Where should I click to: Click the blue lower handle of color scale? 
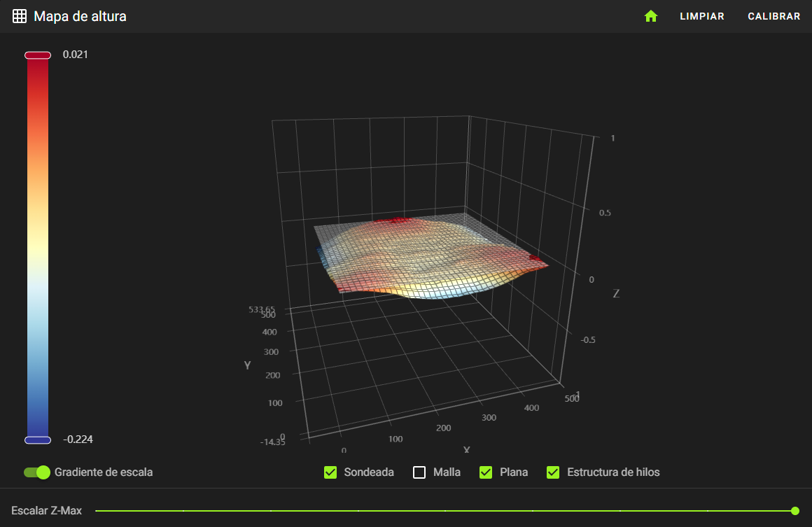pos(38,440)
